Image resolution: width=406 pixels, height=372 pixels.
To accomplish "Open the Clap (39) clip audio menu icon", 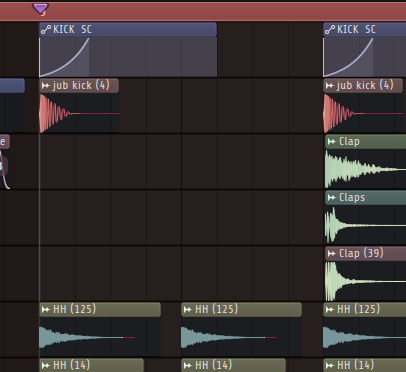I will (331, 254).
